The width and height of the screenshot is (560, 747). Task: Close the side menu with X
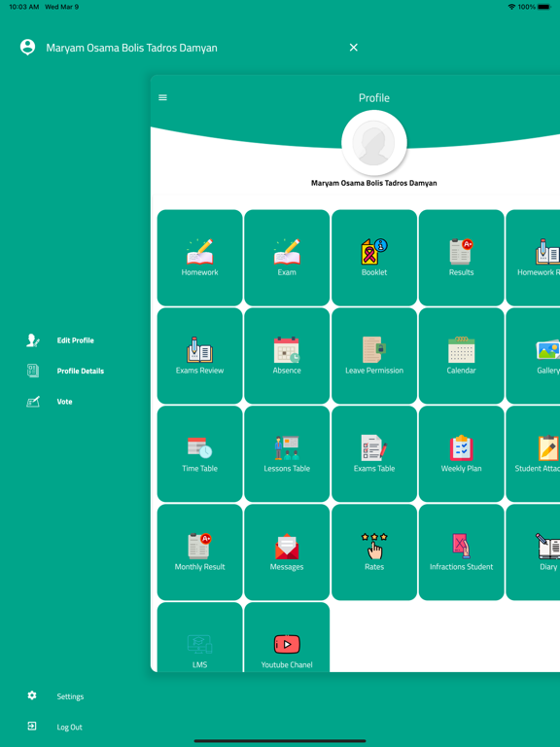353,47
